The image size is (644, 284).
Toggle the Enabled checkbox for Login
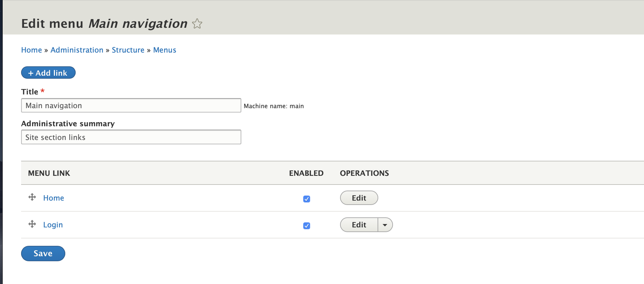click(307, 226)
